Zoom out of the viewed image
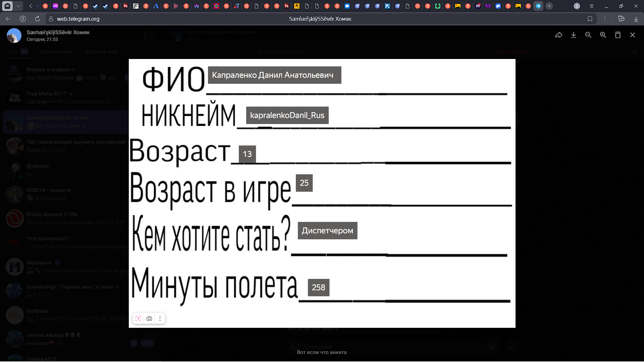This screenshot has width=644, height=362. (588, 35)
